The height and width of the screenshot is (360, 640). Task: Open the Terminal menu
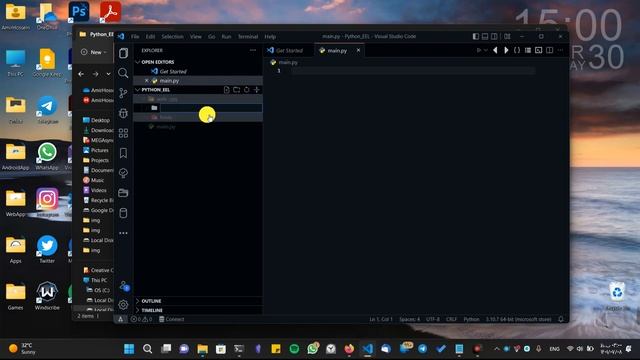tap(248, 36)
